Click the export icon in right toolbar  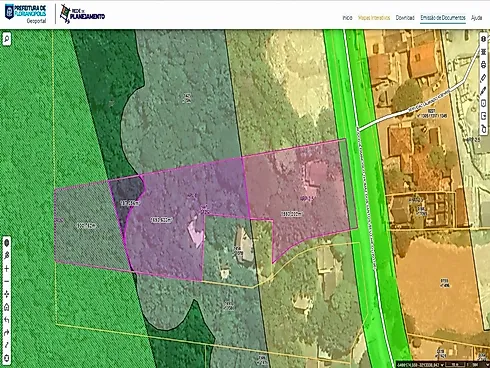[484, 116]
